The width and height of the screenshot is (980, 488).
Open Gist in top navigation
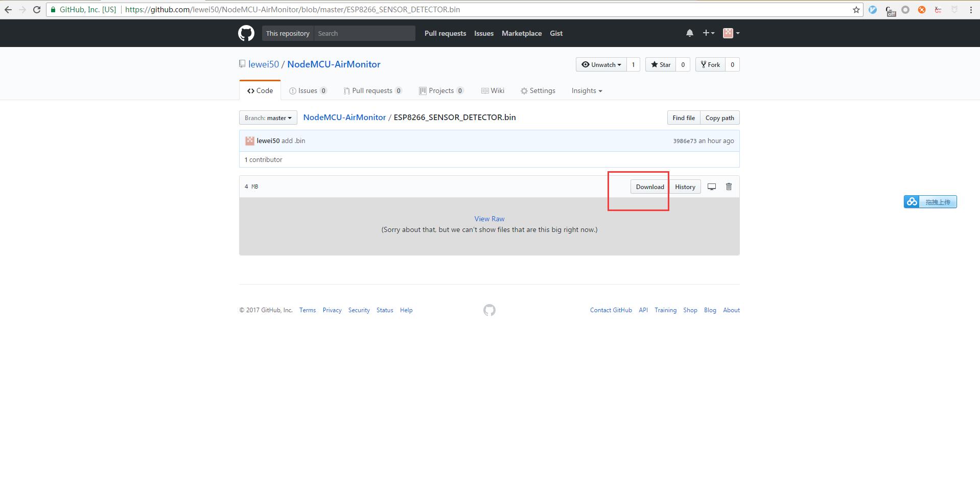click(556, 33)
